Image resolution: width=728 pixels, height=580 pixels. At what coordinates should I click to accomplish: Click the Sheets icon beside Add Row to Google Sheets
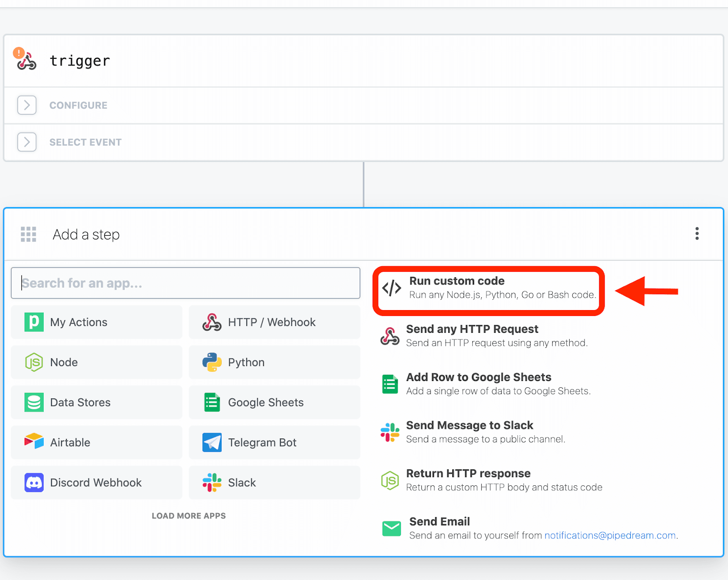[390, 384]
